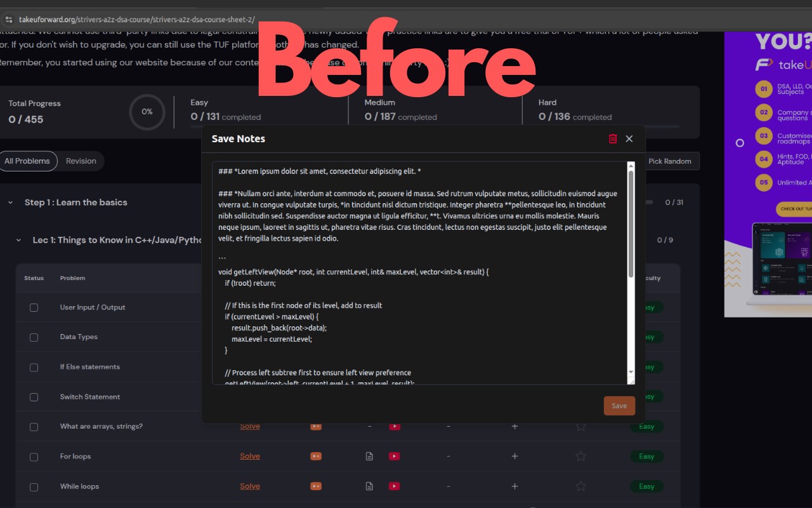This screenshot has height=508, width=812.
Task: Click the up arrow of the notes scrollbar
Action: pos(631,166)
